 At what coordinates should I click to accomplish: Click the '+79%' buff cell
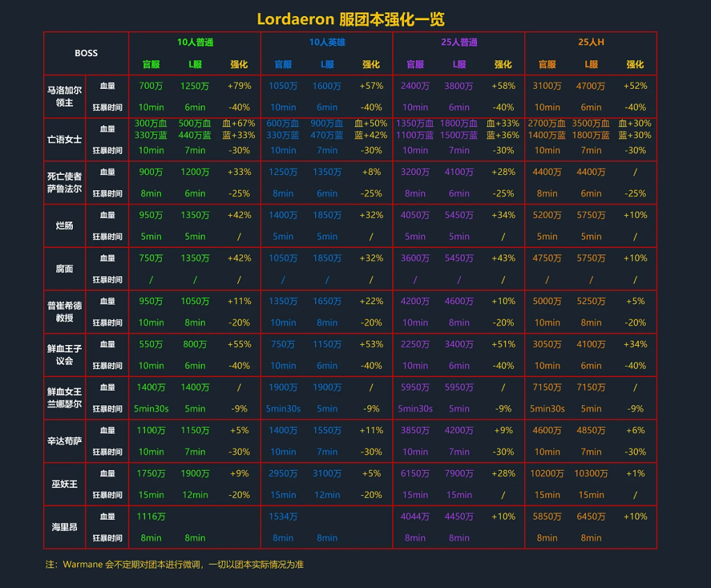239,85
